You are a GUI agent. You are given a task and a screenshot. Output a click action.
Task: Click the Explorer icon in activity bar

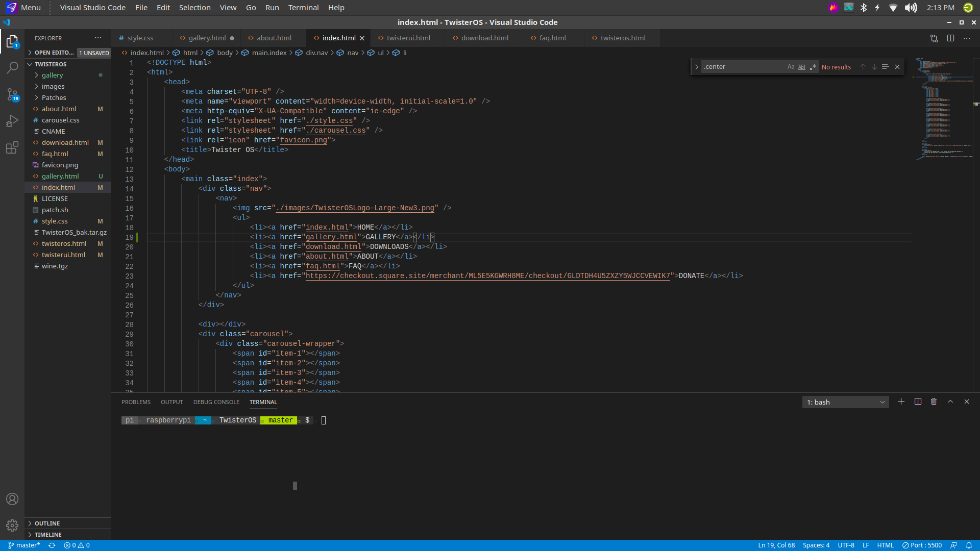point(13,39)
